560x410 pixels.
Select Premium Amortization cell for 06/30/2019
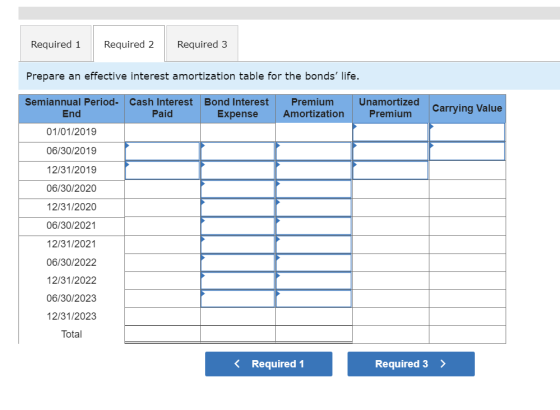(x=314, y=151)
